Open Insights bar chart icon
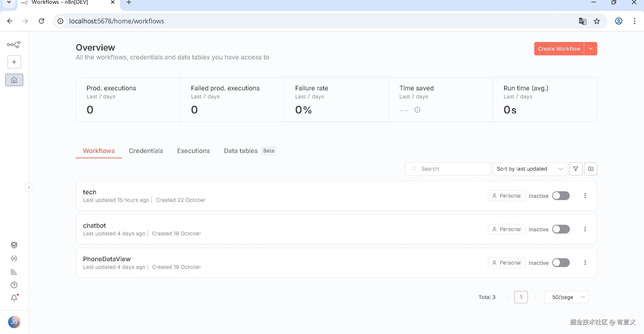This screenshot has height=334, width=644. pyautogui.click(x=14, y=272)
